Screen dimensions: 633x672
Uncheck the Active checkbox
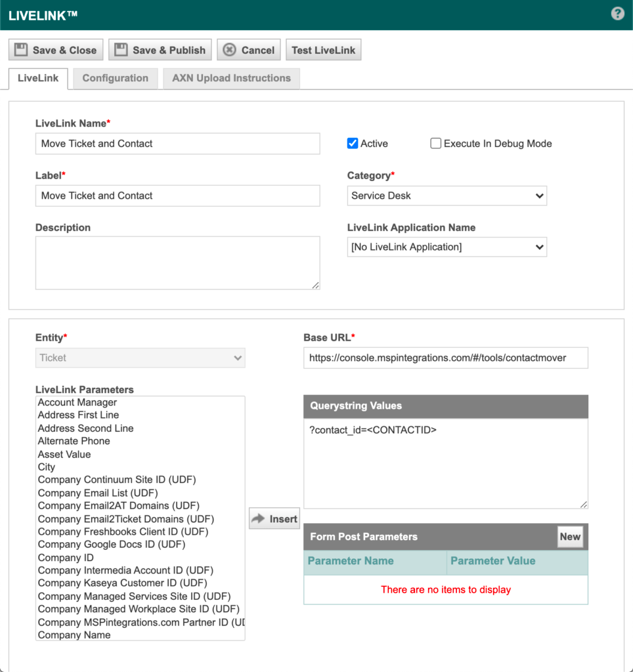pyautogui.click(x=353, y=144)
